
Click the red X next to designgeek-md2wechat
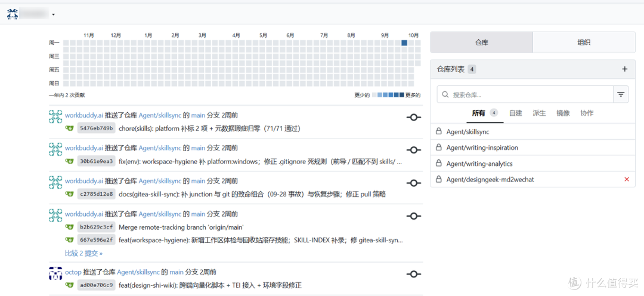tap(626, 179)
